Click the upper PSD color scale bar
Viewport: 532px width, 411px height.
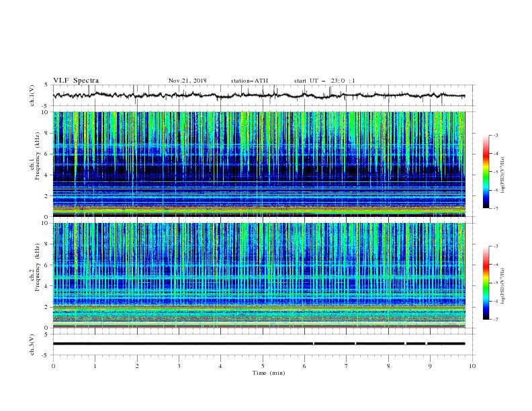coord(486,172)
